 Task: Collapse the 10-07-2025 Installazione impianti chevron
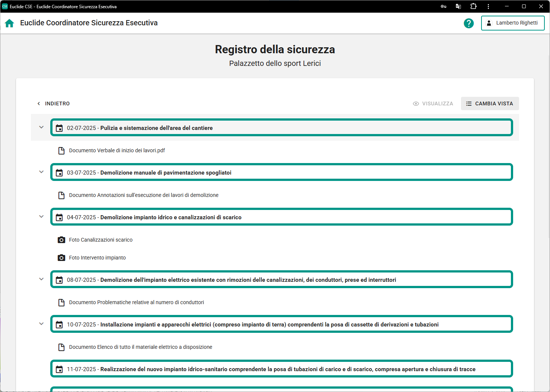pyautogui.click(x=41, y=324)
